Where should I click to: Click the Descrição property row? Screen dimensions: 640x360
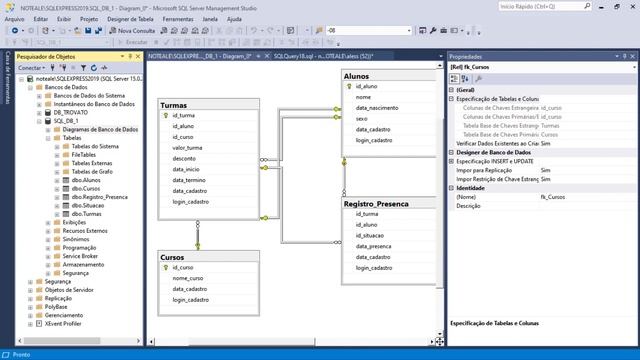(x=542, y=206)
